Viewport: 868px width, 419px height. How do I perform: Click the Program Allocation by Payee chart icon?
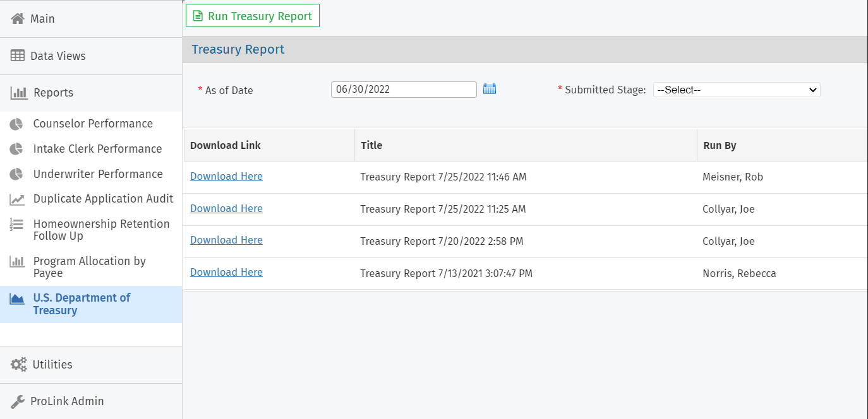[x=20, y=261]
